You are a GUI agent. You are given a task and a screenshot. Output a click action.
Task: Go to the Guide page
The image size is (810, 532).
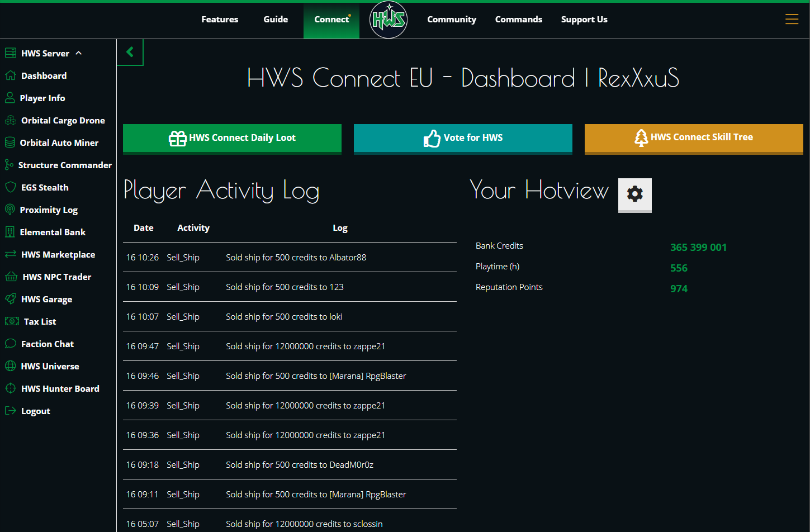[276, 20]
